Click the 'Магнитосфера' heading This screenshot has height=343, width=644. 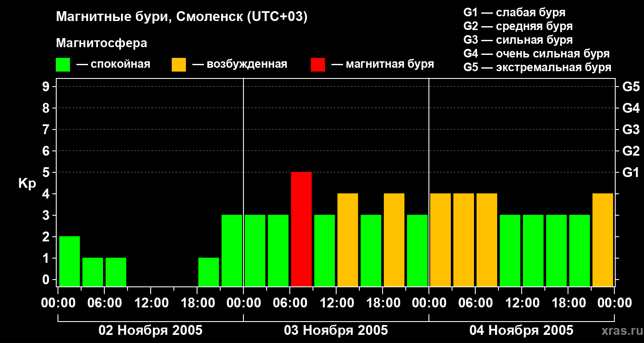point(101,43)
